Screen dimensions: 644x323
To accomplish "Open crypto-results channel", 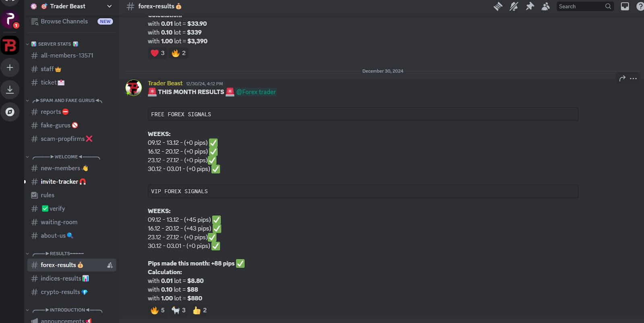I will click(72, 292).
